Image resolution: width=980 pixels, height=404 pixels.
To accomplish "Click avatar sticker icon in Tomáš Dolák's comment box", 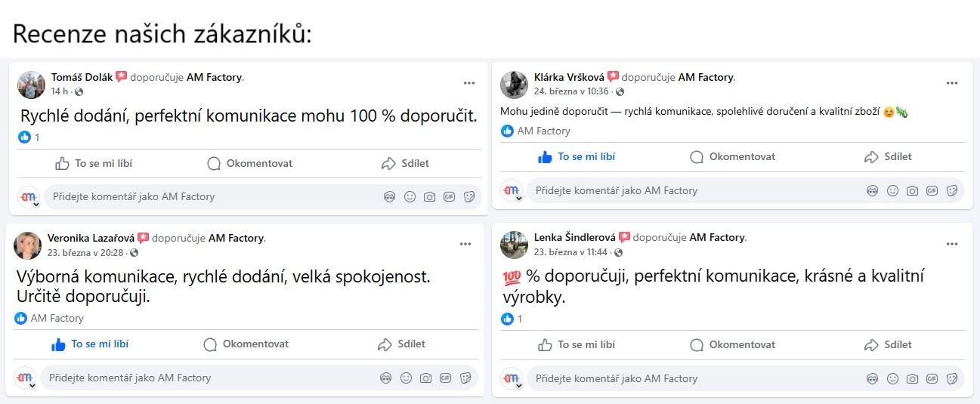I will (390, 197).
